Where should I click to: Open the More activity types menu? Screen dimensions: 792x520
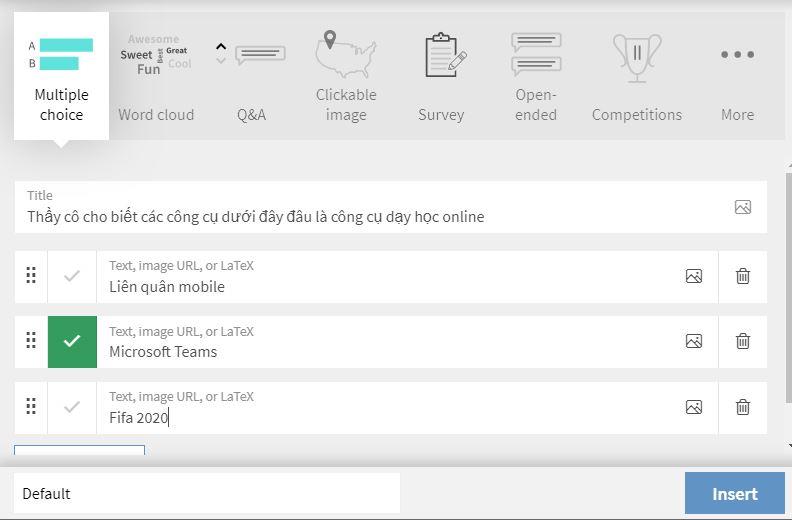[x=737, y=76]
